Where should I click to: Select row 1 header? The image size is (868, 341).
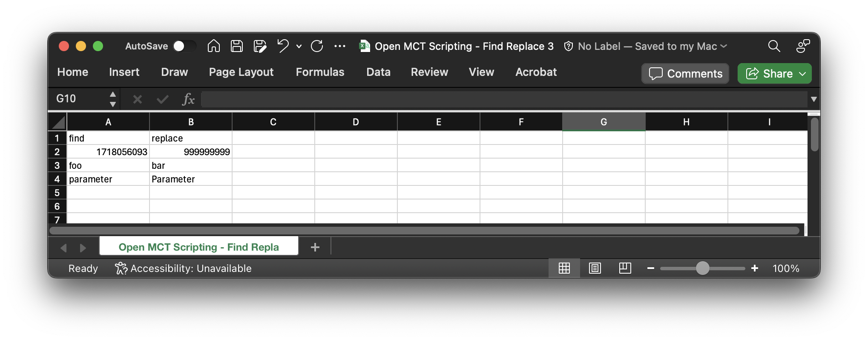[57, 138]
